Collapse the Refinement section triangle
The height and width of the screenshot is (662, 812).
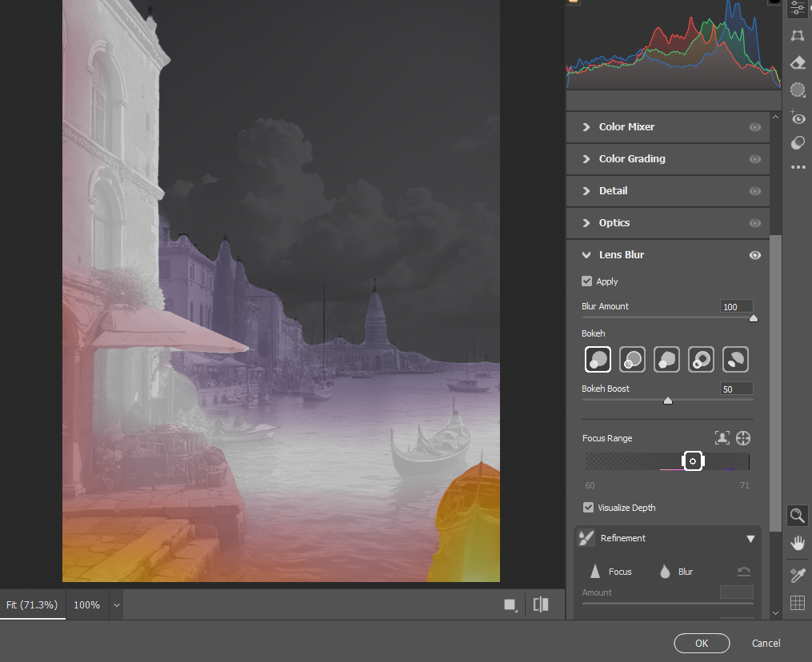pos(750,539)
